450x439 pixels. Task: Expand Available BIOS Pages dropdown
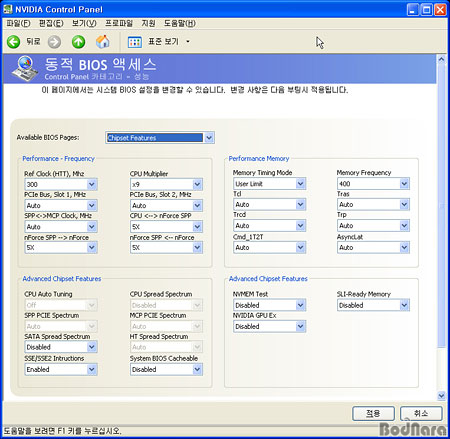click(209, 138)
